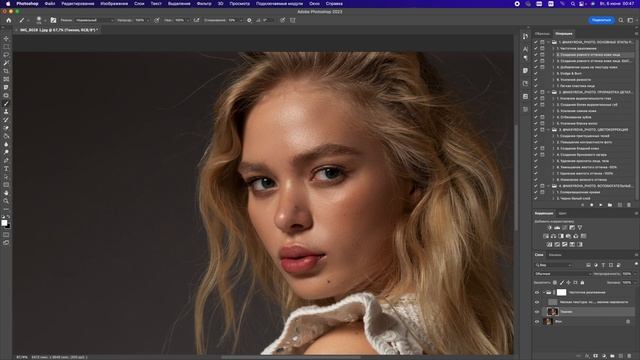Open the workspace switcher
Screen dimensions: 640x360
[630, 20]
